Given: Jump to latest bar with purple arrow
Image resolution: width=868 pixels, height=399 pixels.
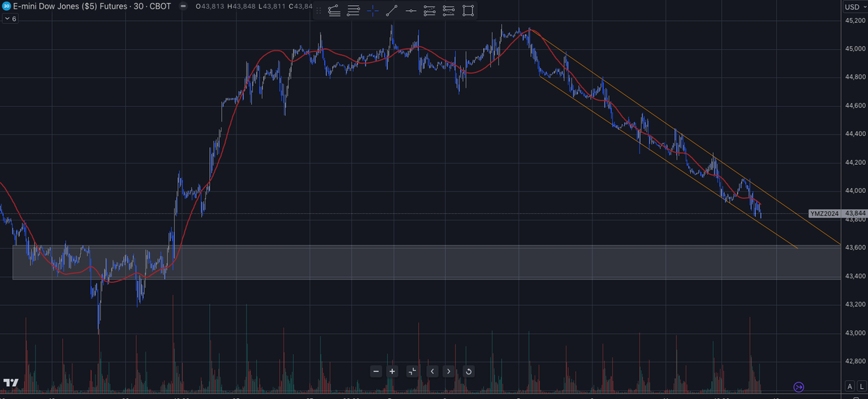Looking at the screenshot, I should tap(799, 387).
